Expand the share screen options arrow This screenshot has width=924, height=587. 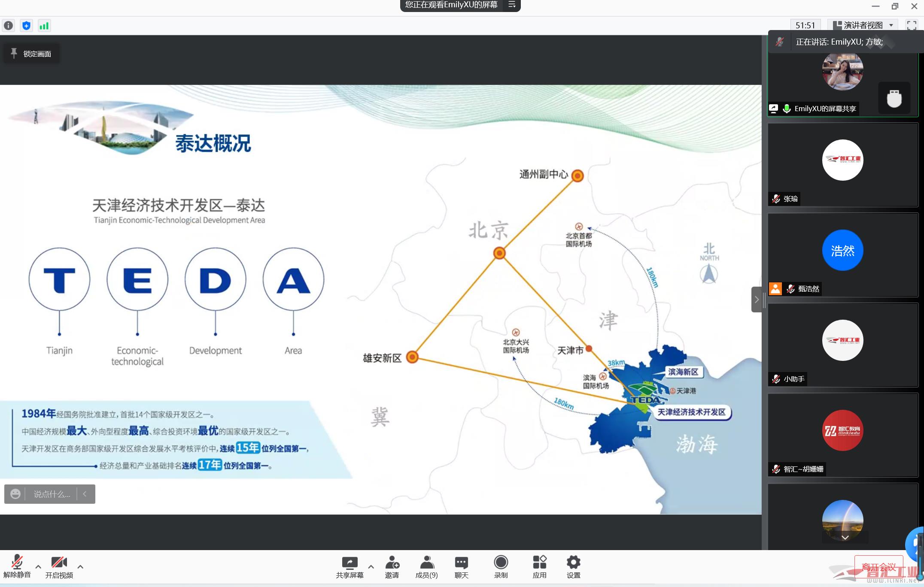(371, 567)
